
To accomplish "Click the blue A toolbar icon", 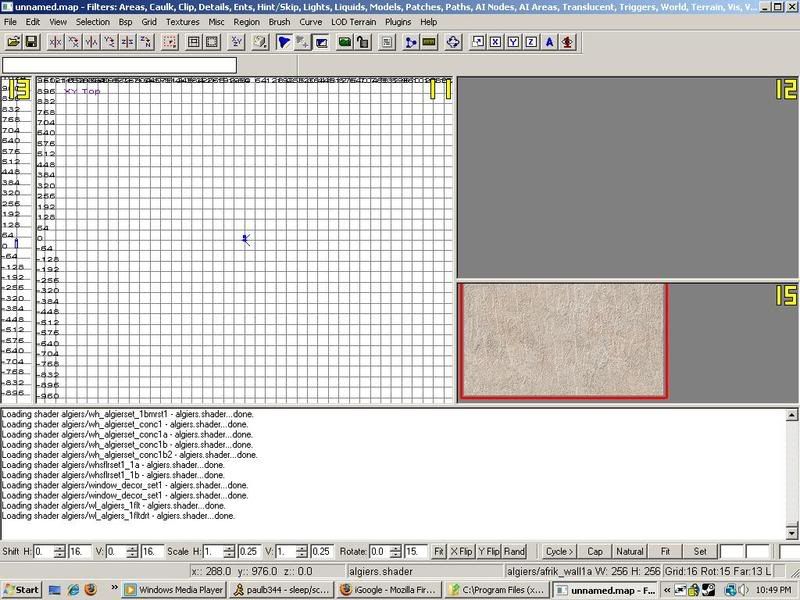I will tap(549, 42).
